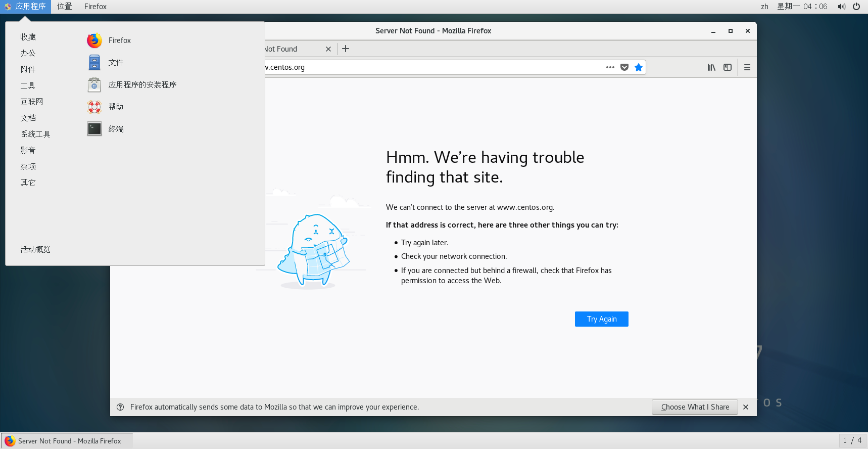Open the volume control speaker icon
This screenshot has width=868, height=449.
(841, 7)
